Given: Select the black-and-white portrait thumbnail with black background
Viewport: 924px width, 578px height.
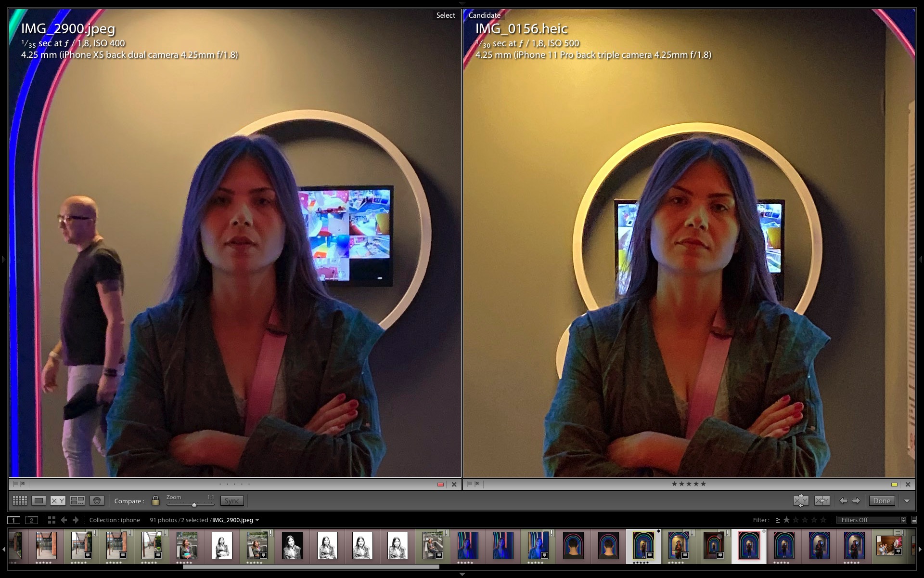Looking at the screenshot, I should point(292,545).
